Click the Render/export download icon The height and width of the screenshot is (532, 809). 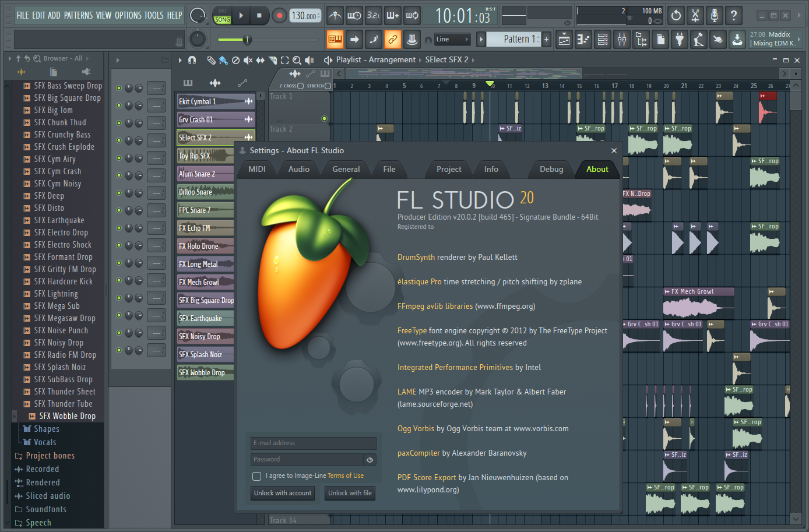[737, 40]
